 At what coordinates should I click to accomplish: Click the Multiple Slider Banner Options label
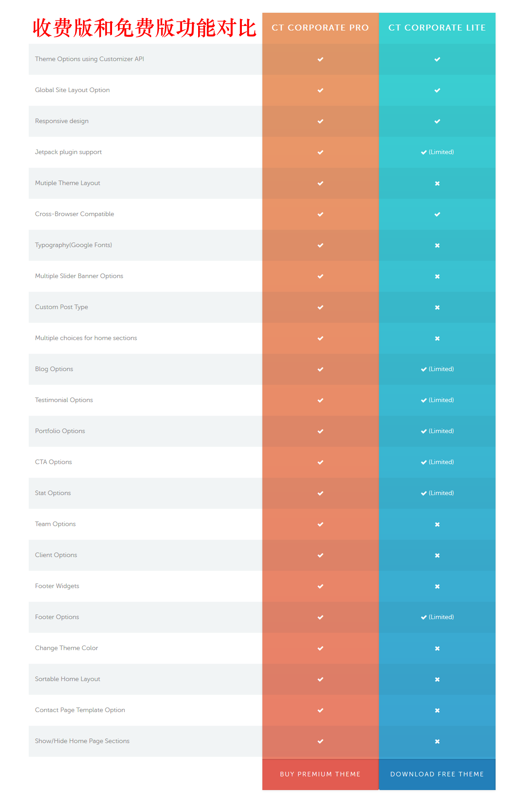point(79,276)
